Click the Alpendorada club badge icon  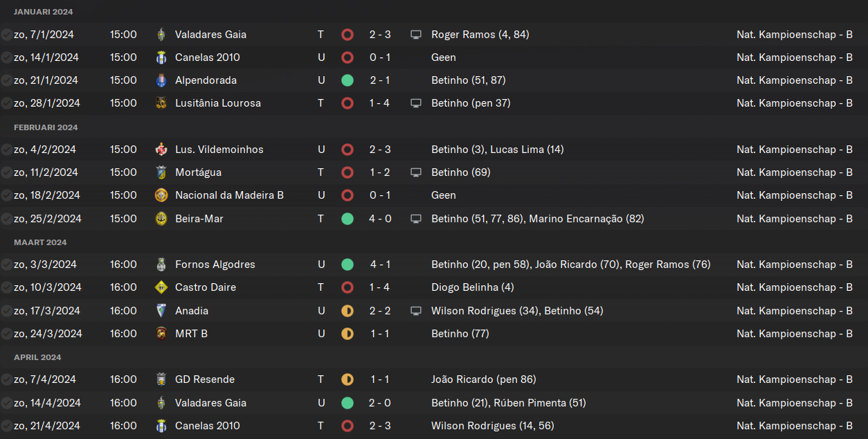(x=161, y=80)
